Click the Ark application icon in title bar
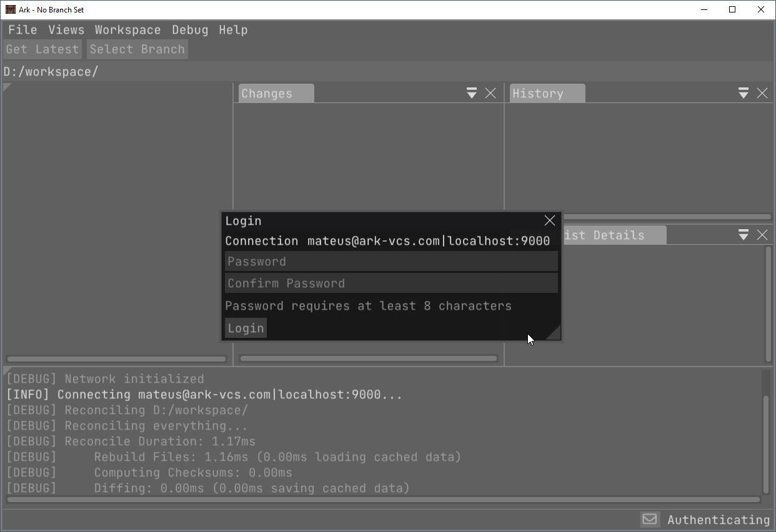Viewport: 776px width, 532px height. click(11, 9)
